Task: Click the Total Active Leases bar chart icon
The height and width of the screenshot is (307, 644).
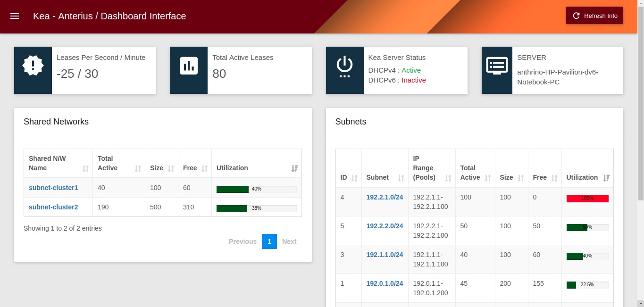Action: [189, 65]
